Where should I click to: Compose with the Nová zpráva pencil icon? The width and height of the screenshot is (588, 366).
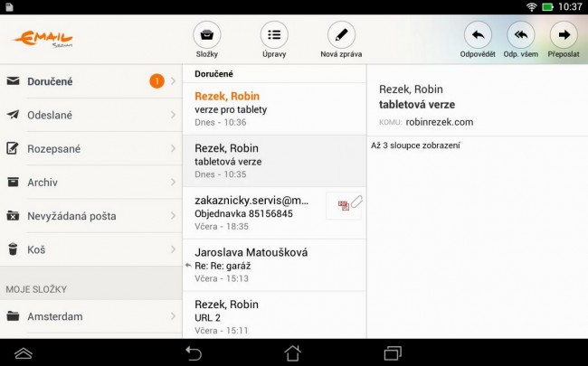341,35
